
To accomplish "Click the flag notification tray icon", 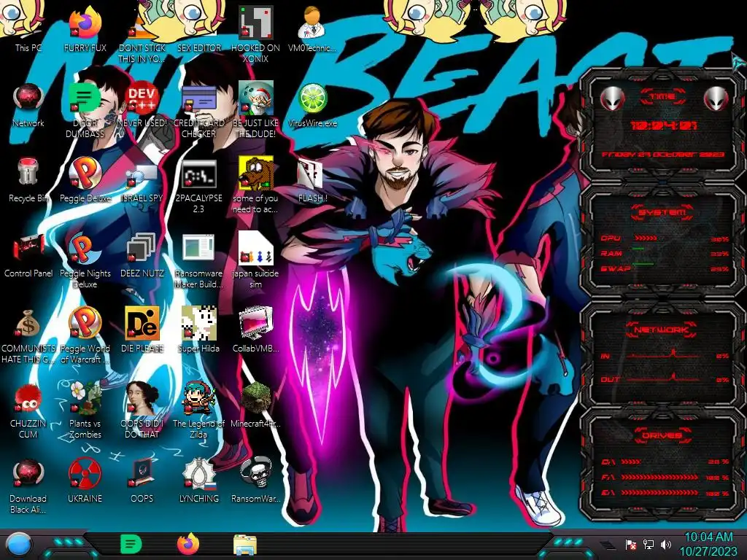I will point(631,545).
